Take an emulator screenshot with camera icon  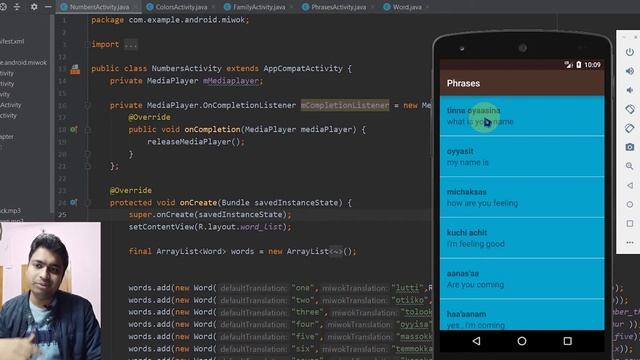630,147
